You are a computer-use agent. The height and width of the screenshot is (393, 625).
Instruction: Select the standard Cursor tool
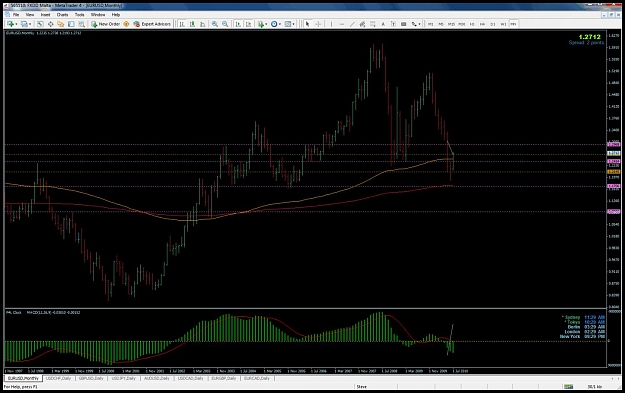pos(307,24)
